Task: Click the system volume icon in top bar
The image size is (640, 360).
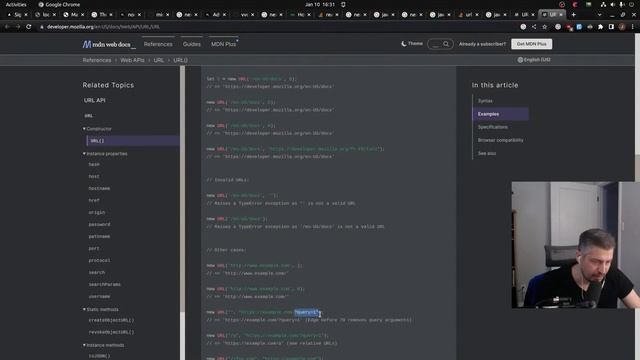Action: point(613,4)
